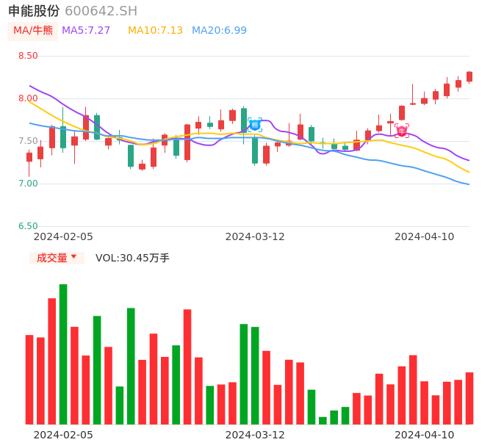Click the VOL:30.45万手 volume label
The image size is (504, 445).
(132, 258)
